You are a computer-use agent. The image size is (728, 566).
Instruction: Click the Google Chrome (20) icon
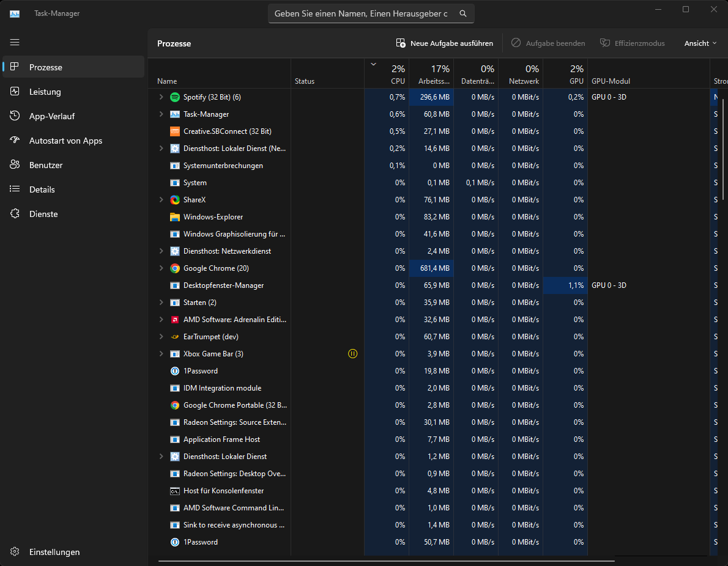coord(174,268)
